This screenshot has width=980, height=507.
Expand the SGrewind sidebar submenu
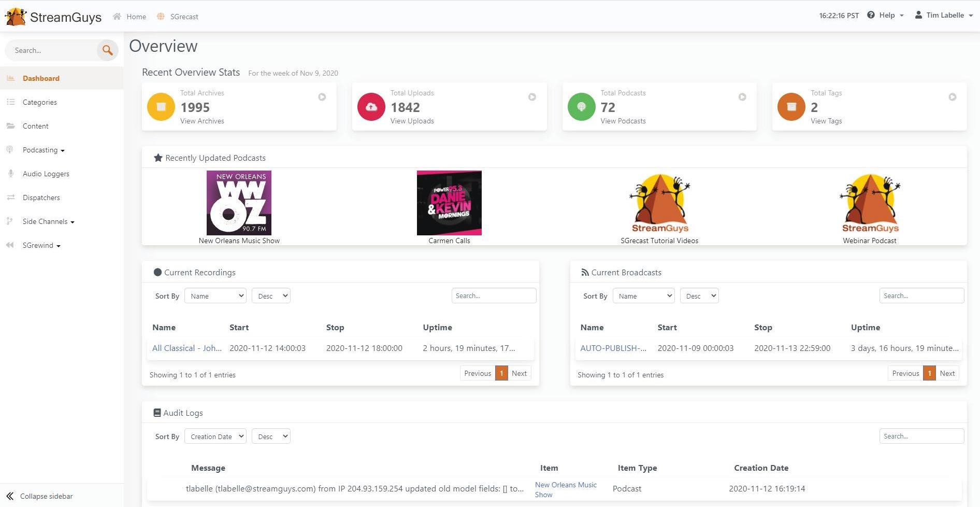(x=41, y=245)
